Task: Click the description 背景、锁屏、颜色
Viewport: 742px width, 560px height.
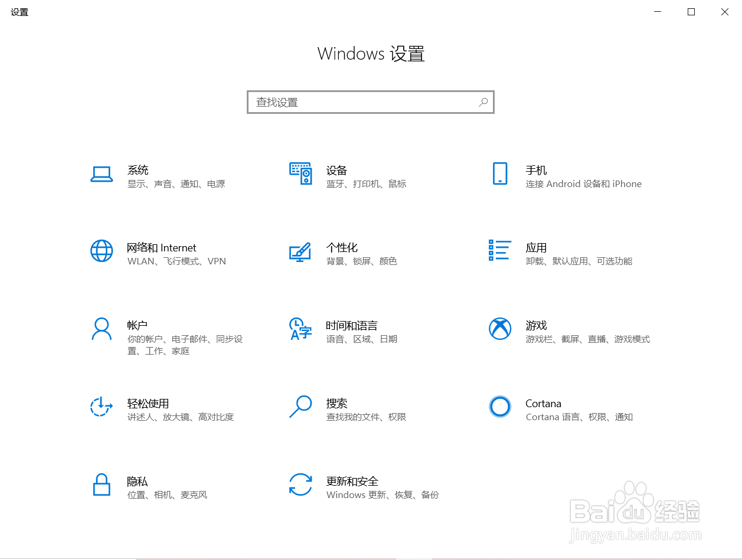Action: point(361,261)
